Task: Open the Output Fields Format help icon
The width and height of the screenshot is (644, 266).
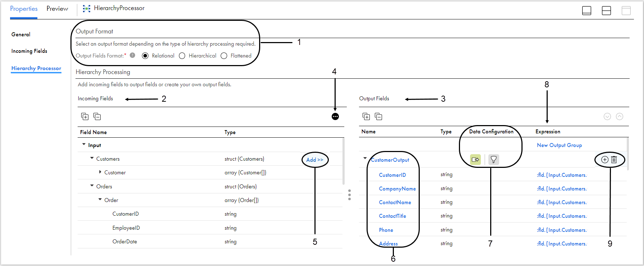Action: 132,55
